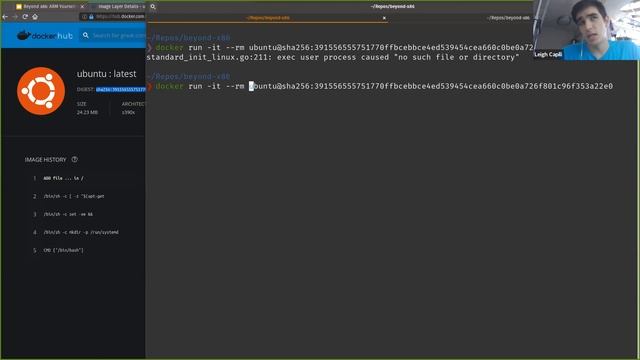Screen dimensions: 640x360
Task: Click the Ubuntu logo image
Action: pyautogui.click(x=41, y=91)
